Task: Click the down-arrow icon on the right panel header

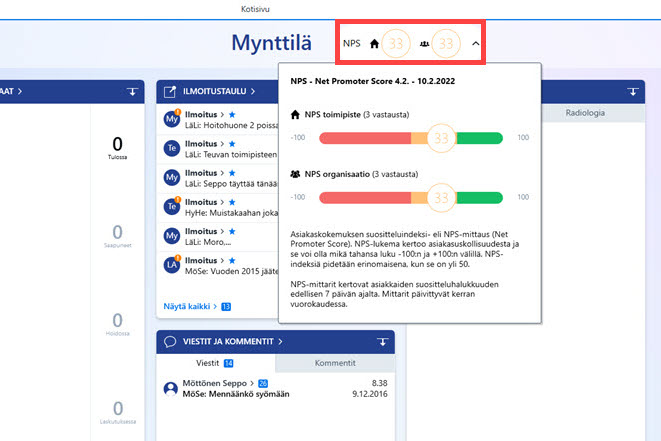Action: [x=633, y=91]
